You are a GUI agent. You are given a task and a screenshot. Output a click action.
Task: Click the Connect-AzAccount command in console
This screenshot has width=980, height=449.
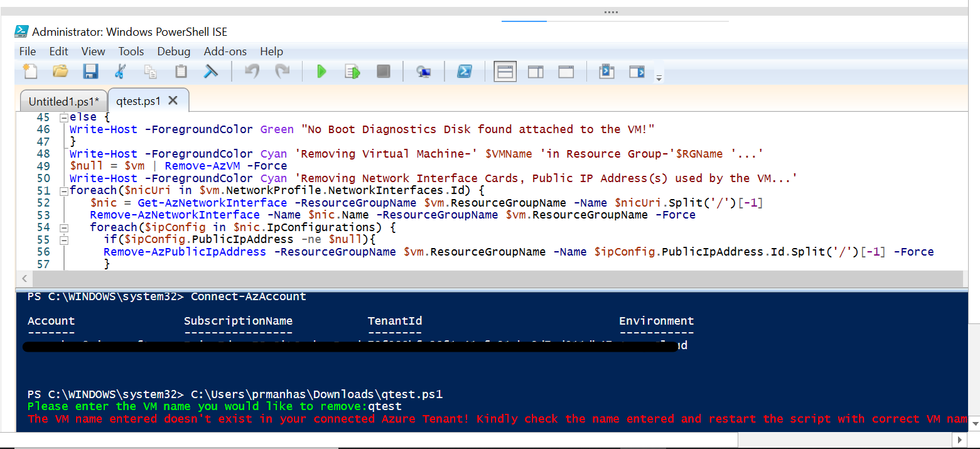pos(249,296)
